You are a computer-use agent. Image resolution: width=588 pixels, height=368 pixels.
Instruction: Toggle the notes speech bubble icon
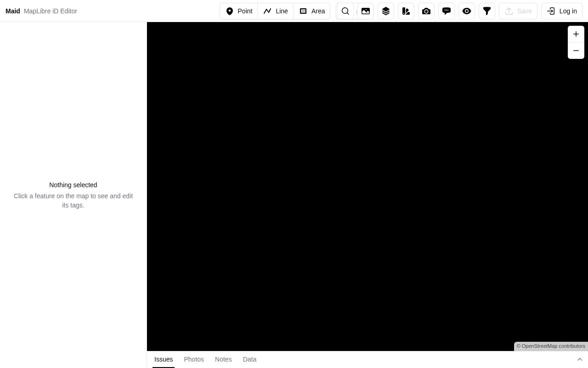[x=447, y=11]
